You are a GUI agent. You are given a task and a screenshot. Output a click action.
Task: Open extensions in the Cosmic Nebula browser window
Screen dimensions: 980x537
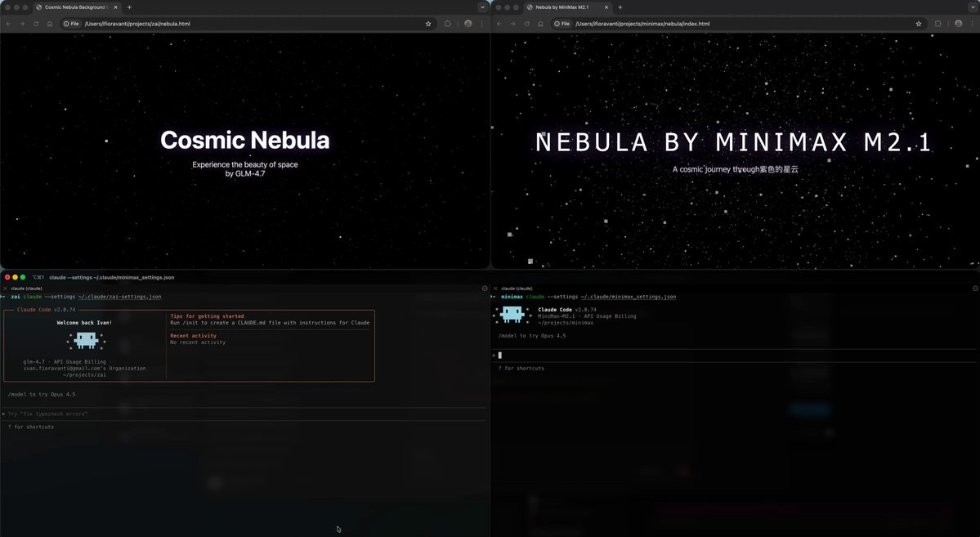[x=448, y=24]
